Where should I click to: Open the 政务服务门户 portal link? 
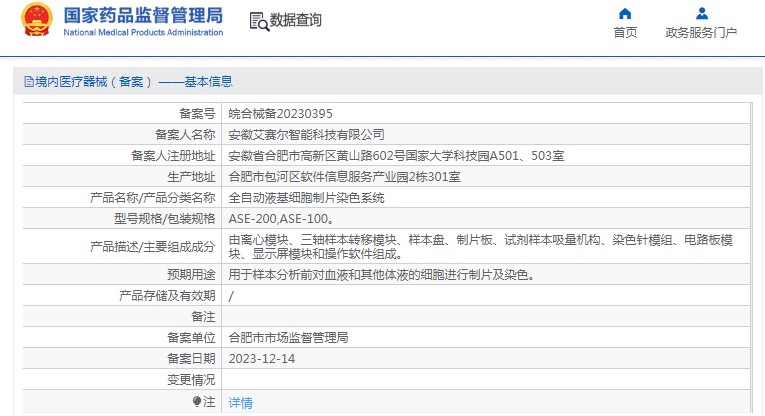click(x=701, y=33)
